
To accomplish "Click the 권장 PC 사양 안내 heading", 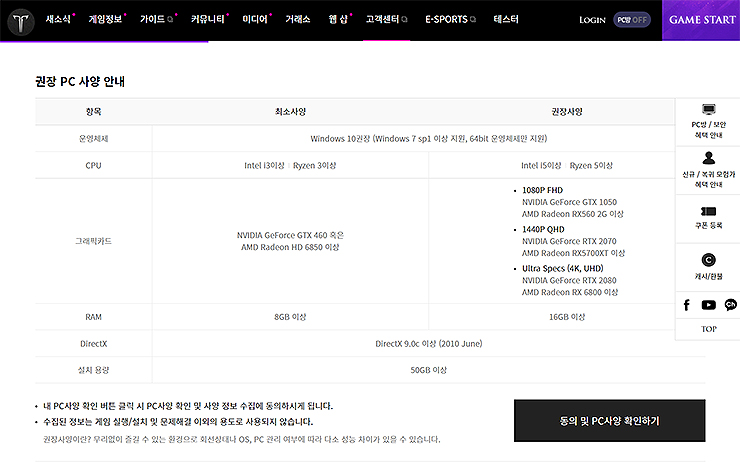I will tap(80, 82).
